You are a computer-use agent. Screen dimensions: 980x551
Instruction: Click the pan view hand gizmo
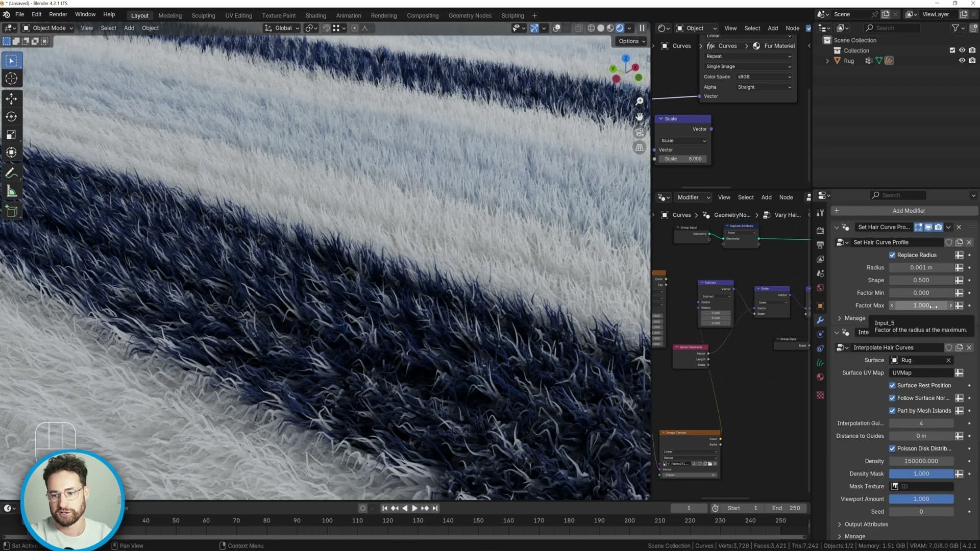pos(639,117)
